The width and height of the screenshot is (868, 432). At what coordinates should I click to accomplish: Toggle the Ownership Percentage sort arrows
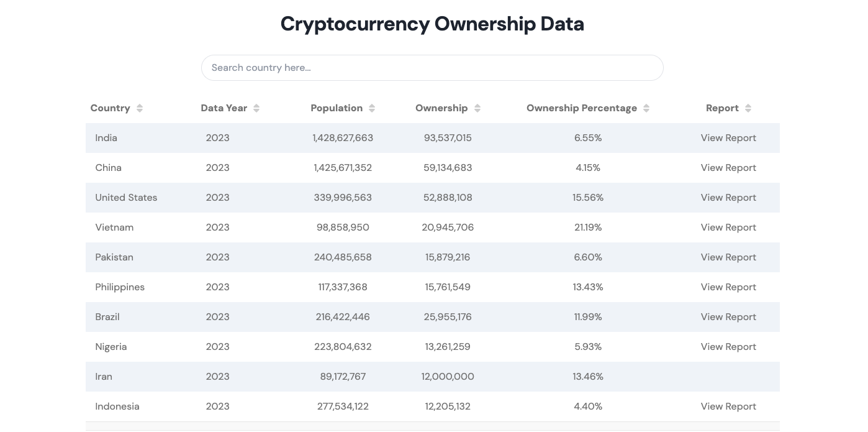tap(646, 108)
